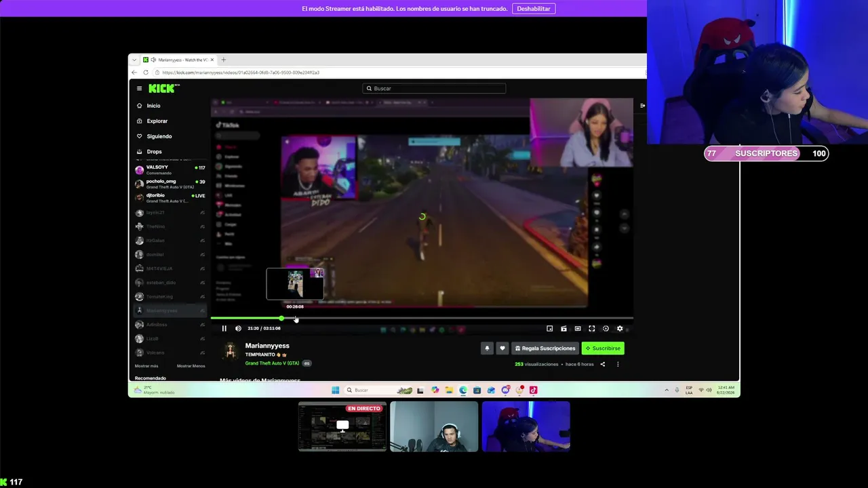Click the Regala Suscripciones button
Image resolution: width=868 pixels, height=488 pixels.
(x=545, y=348)
